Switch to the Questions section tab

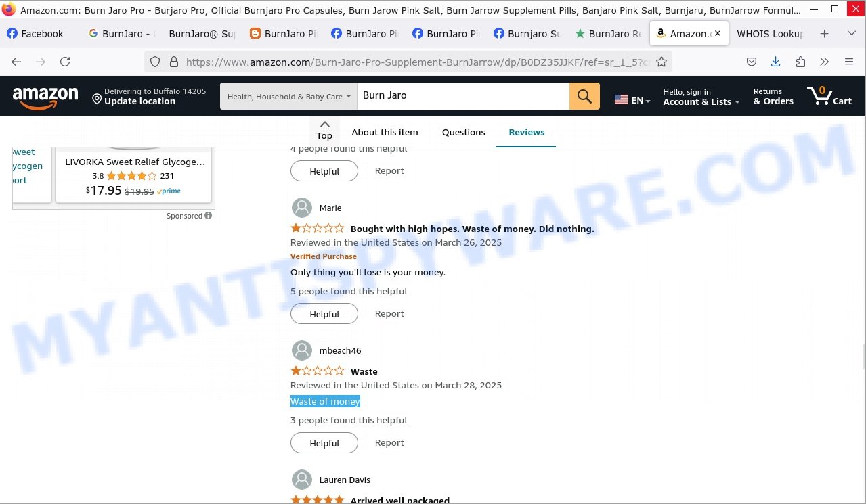463,132
